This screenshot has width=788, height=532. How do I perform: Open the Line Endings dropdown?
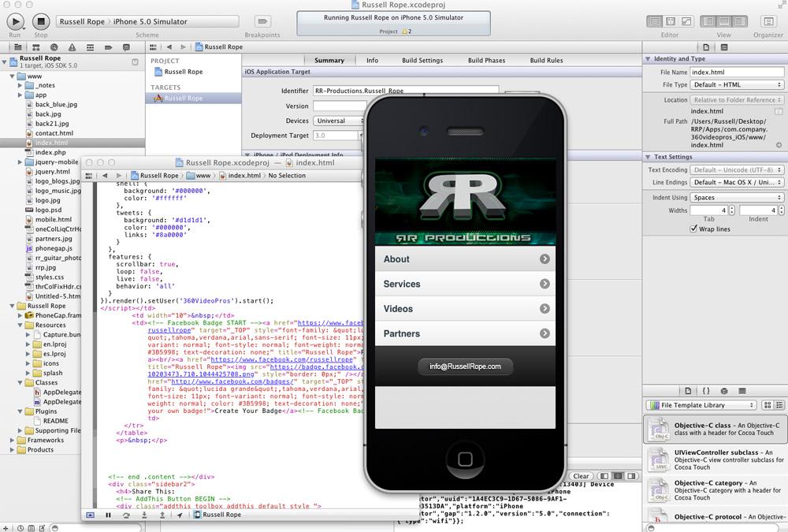pyautogui.click(x=737, y=183)
